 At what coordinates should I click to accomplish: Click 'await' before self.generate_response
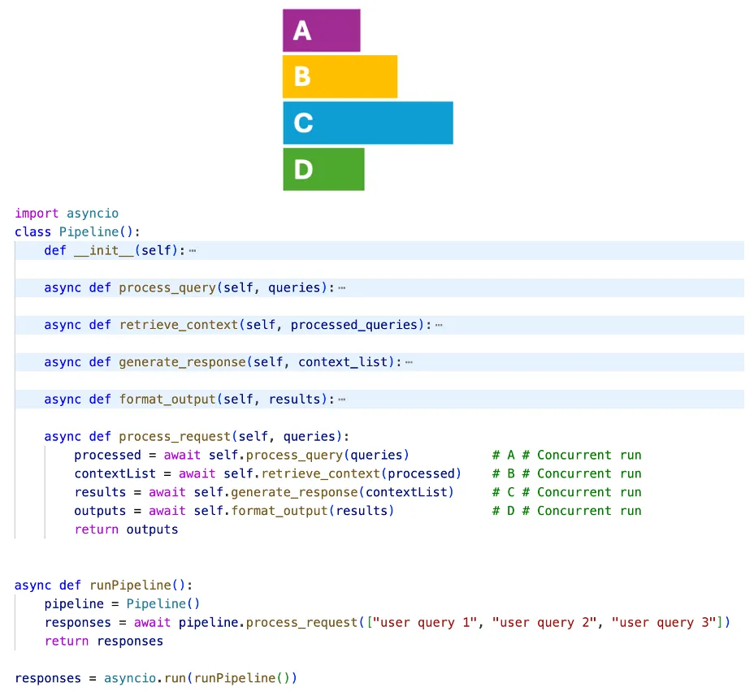(x=167, y=492)
